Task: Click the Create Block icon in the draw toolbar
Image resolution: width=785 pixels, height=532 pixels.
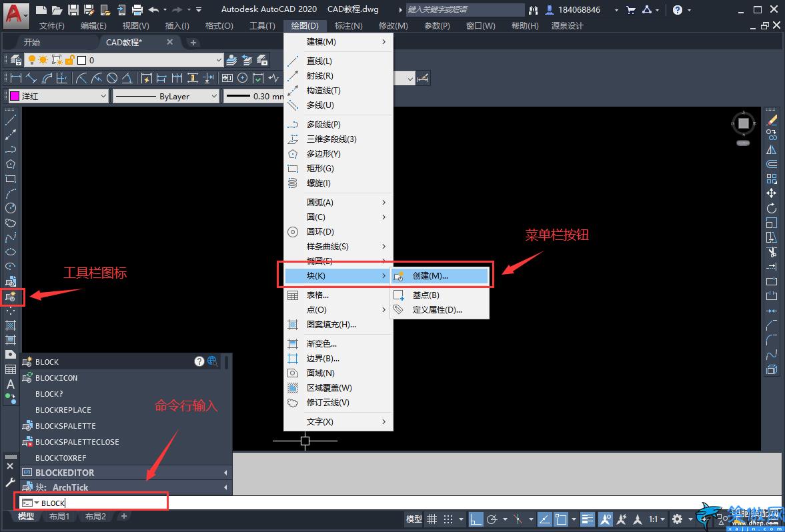Action: 11,296
